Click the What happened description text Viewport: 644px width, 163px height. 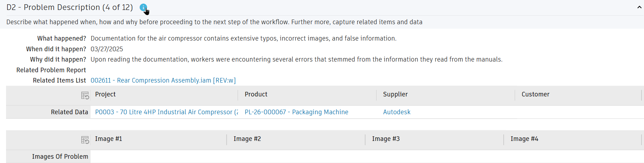pyautogui.click(x=243, y=38)
